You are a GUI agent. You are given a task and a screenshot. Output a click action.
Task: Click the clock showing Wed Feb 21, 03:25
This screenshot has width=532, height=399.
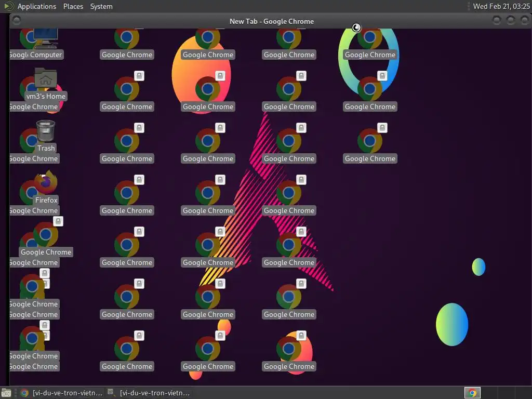501,6
